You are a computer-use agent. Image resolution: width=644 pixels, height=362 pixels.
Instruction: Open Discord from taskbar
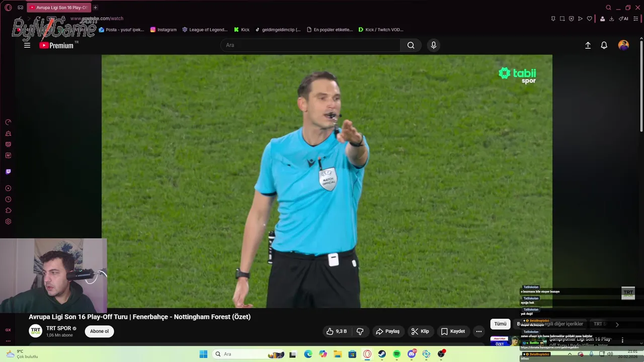[412, 354]
